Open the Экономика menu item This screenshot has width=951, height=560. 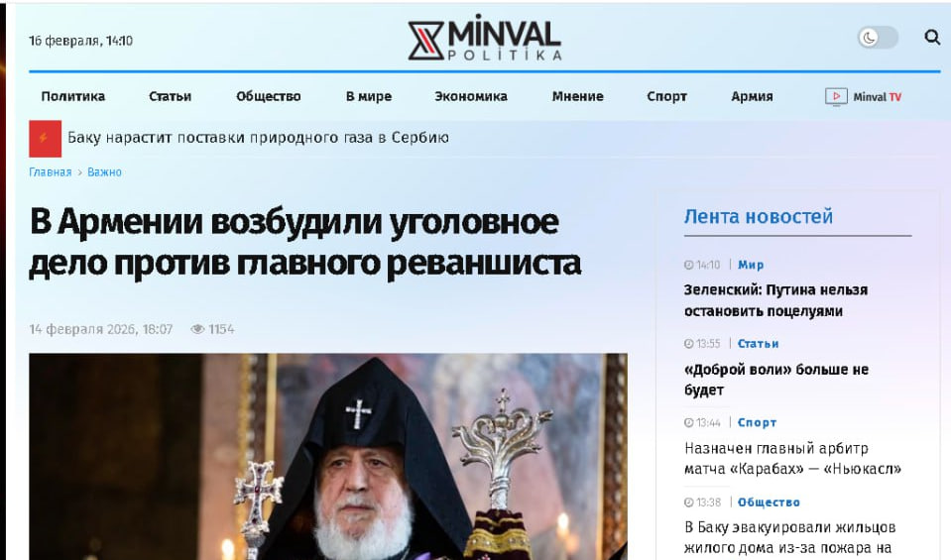click(471, 96)
